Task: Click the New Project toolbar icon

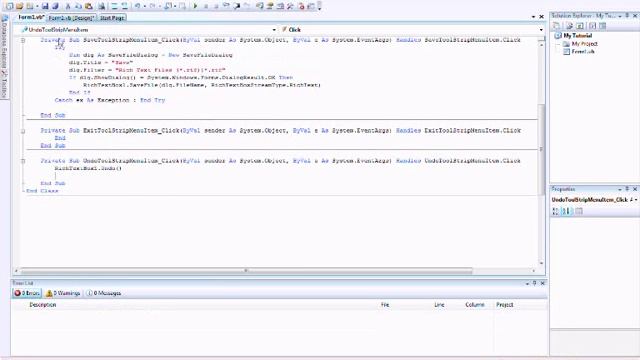Action: (9, 6)
